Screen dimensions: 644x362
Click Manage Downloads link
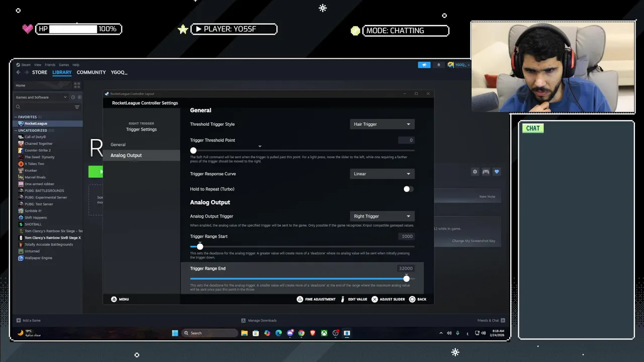coord(259,320)
